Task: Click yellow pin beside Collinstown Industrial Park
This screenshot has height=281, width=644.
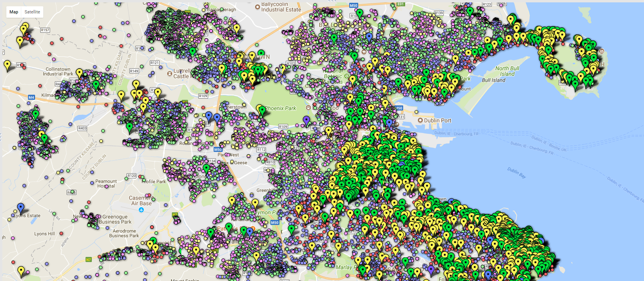Action: pos(79,73)
